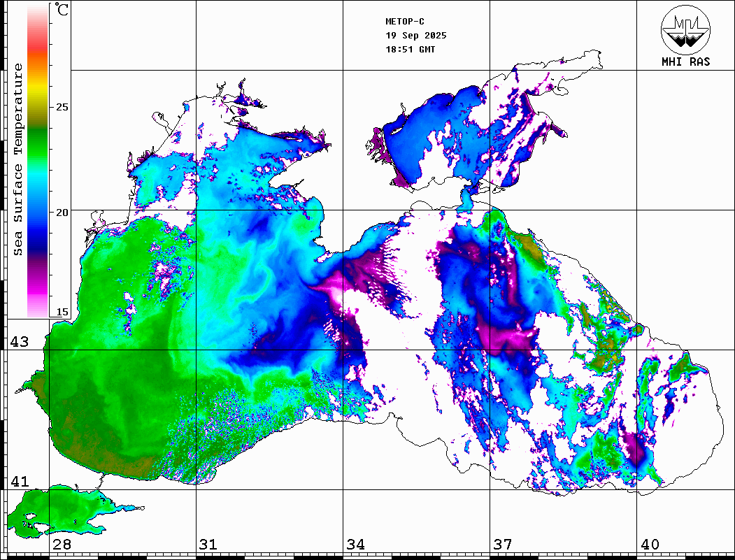Click the 18:51 GMT time label
The image size is (735, 560).
(x=410, y=50)
